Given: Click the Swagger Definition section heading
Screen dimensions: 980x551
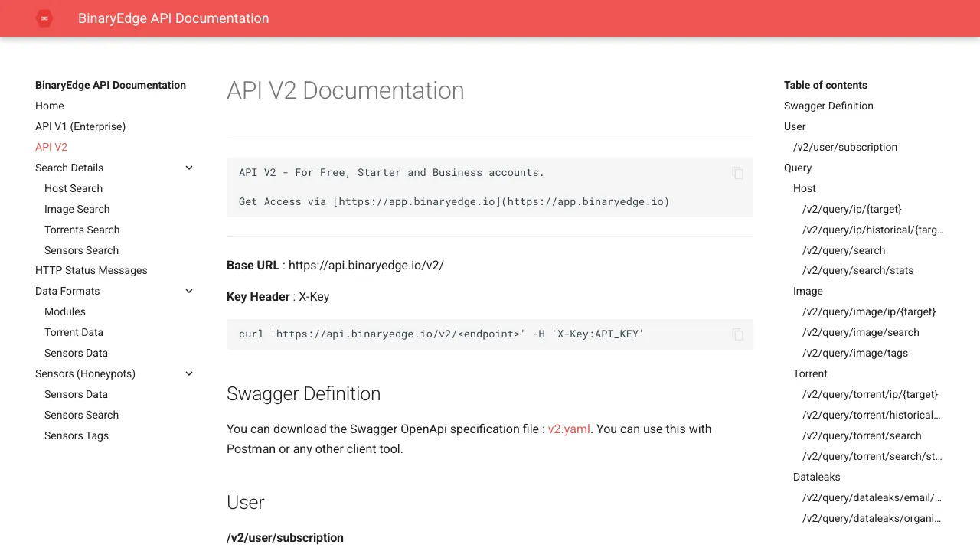Looking at the screenshot, I should coord(303,393).
